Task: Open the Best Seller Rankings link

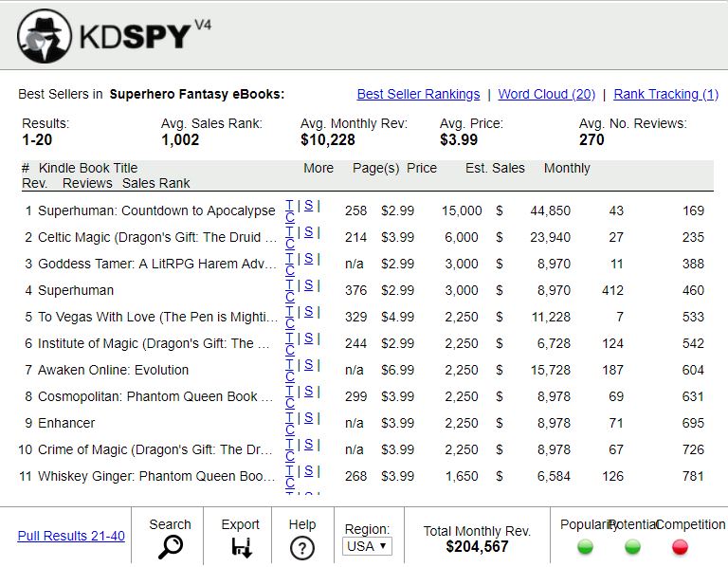Action: 418,94
